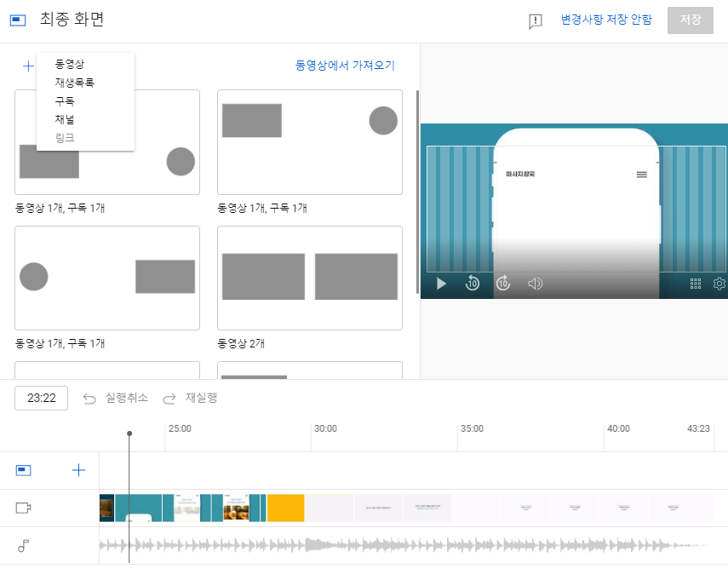Viewport: 728px width, 574px height.
Task: Click the feedback icon next to save options
Action: click(535, 20)
